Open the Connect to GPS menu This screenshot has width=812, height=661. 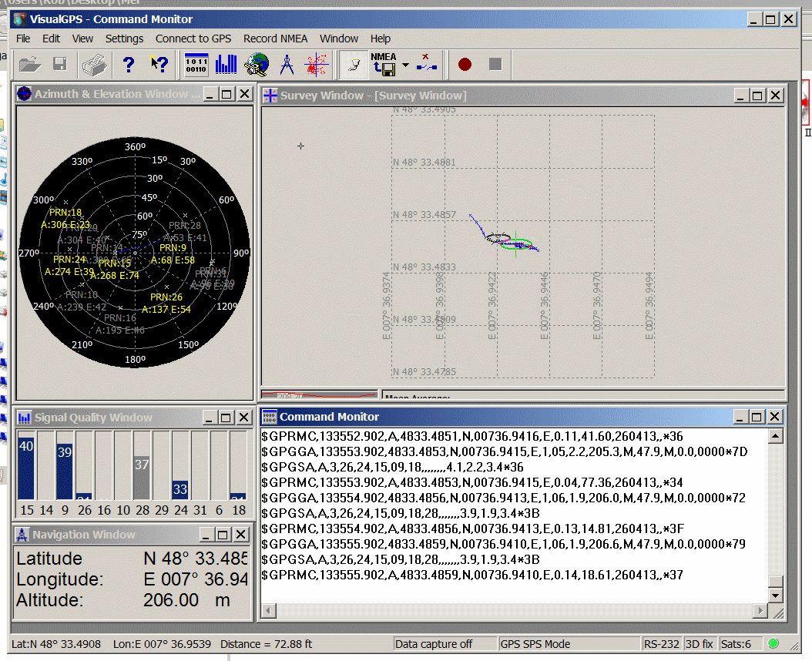[193, 39]
